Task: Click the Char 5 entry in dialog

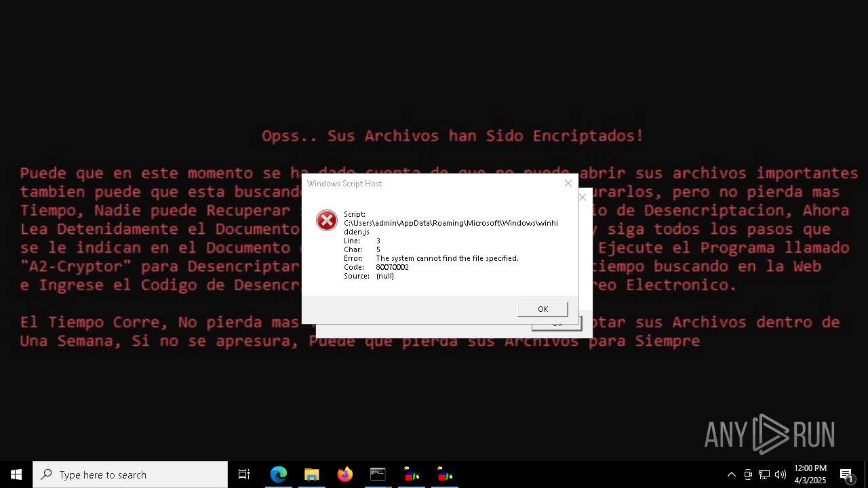Action: 362,249
